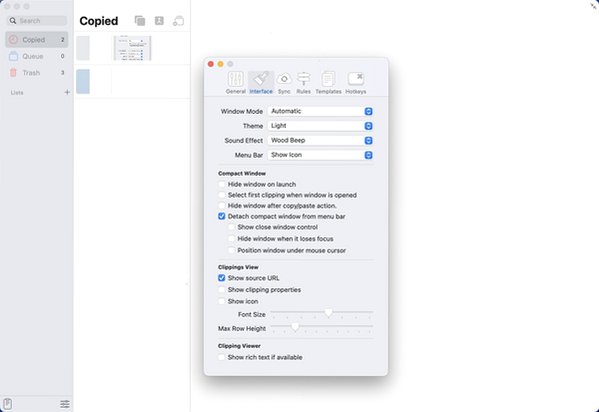
Task: Click the Compact Window section heading
Action: [242, 173]
